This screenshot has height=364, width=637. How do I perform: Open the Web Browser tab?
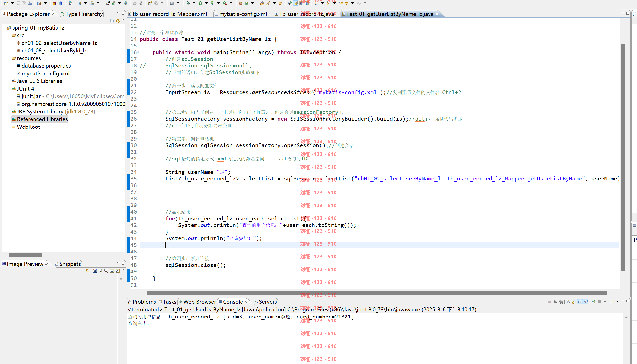pos(197,302)
